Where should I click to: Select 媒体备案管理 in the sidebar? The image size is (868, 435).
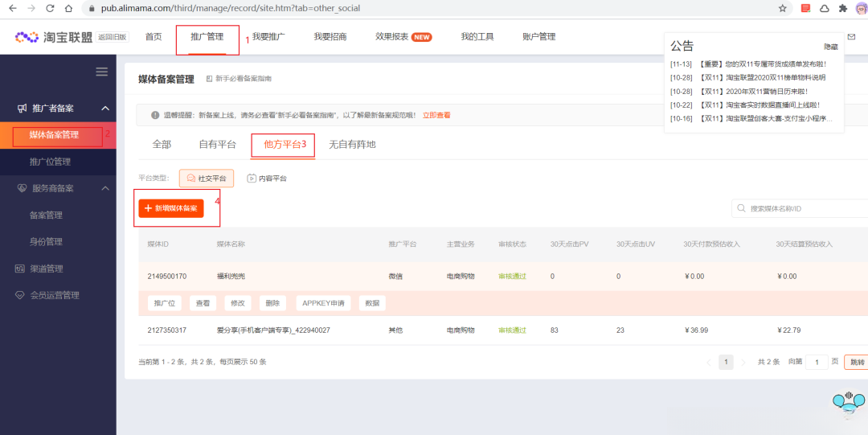click(x=54, y=134)
